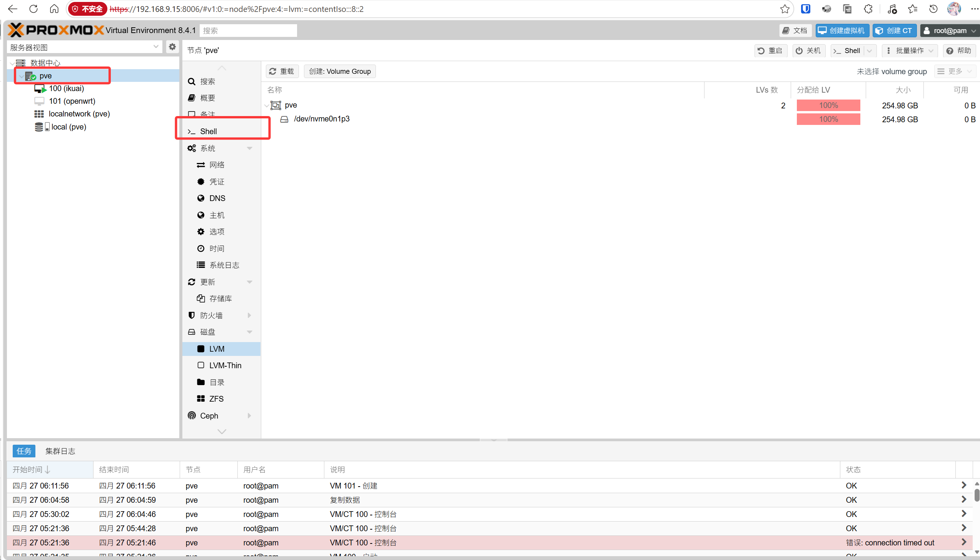Screen dimensions: 980x560
Task: Open LVM-Thin in the disks menu
Action: [x=225, y=366]
